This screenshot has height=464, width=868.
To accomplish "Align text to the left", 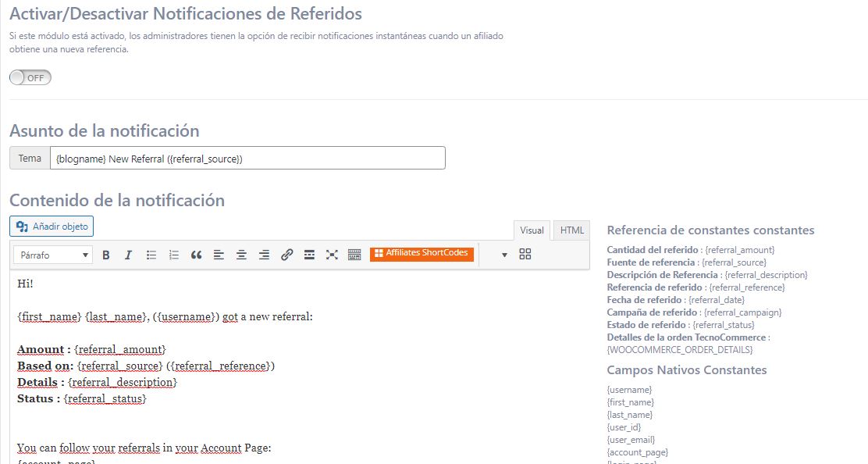I will click(219, 255).
